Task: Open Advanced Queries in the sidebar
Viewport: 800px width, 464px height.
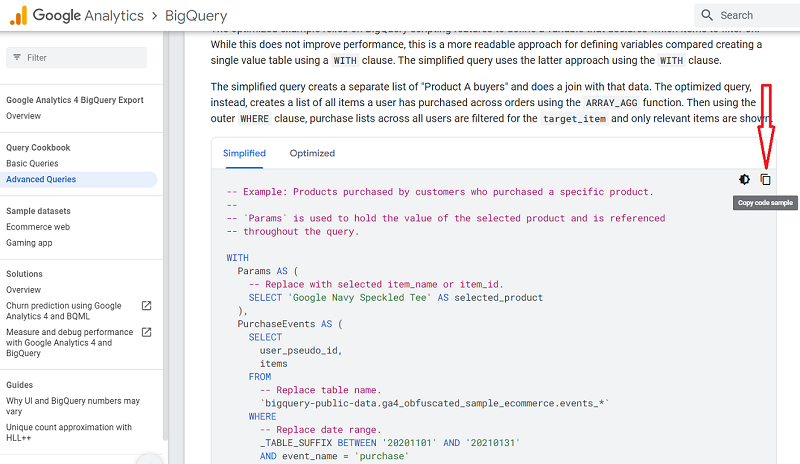Action: [41, 179]
